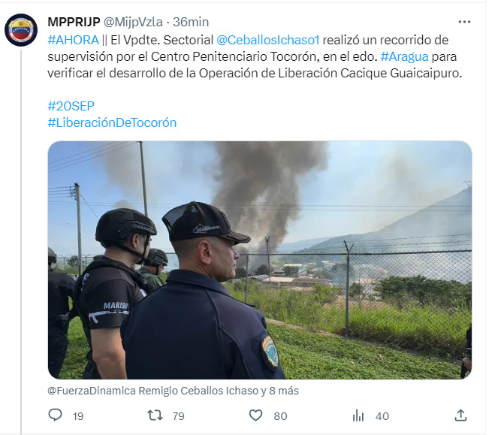
Task: Click the 79 retweets count
Action: 179,416
